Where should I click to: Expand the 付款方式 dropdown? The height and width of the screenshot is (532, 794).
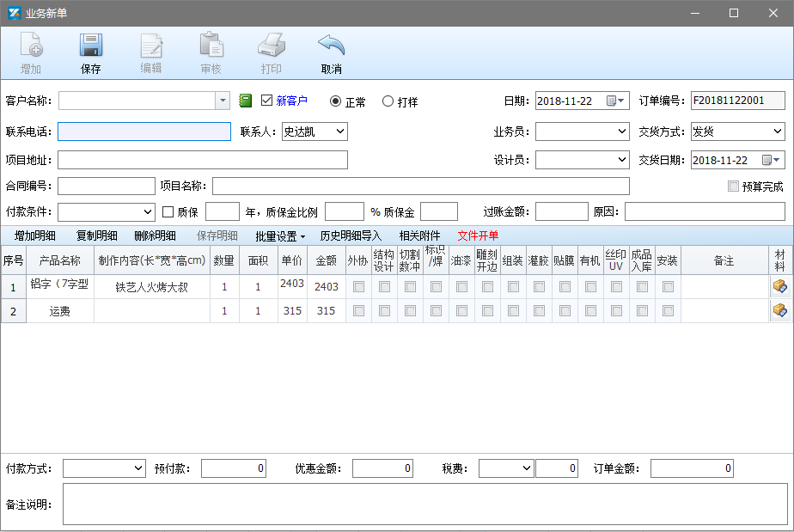coord(139,468)
